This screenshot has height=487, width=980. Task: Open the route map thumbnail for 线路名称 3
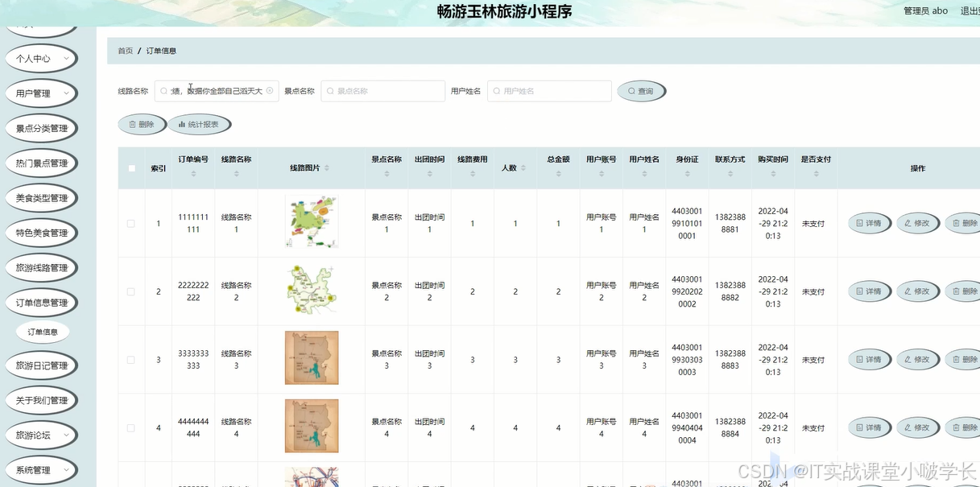312,357
